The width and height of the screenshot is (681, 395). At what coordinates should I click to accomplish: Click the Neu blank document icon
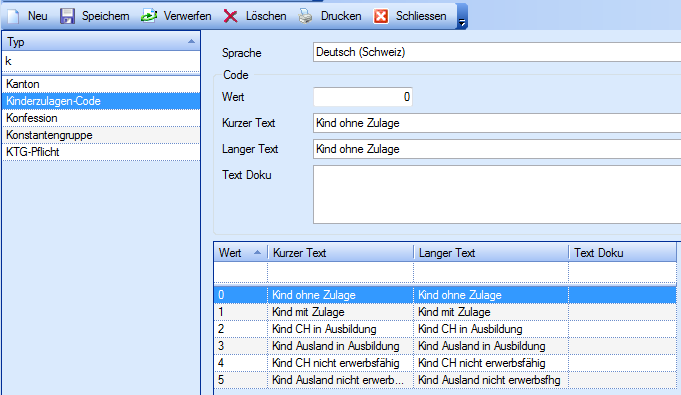13,16
